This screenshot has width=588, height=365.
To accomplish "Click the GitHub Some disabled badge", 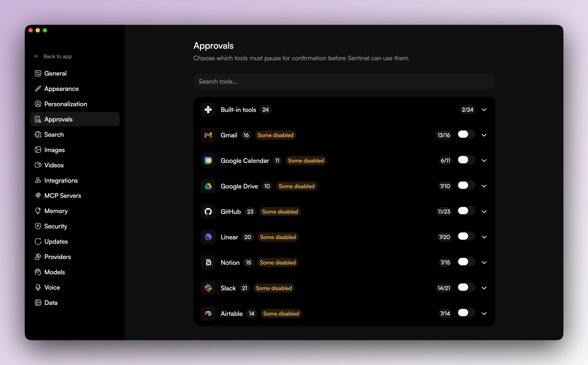I will pyautogui.click(x=280, y=212).
